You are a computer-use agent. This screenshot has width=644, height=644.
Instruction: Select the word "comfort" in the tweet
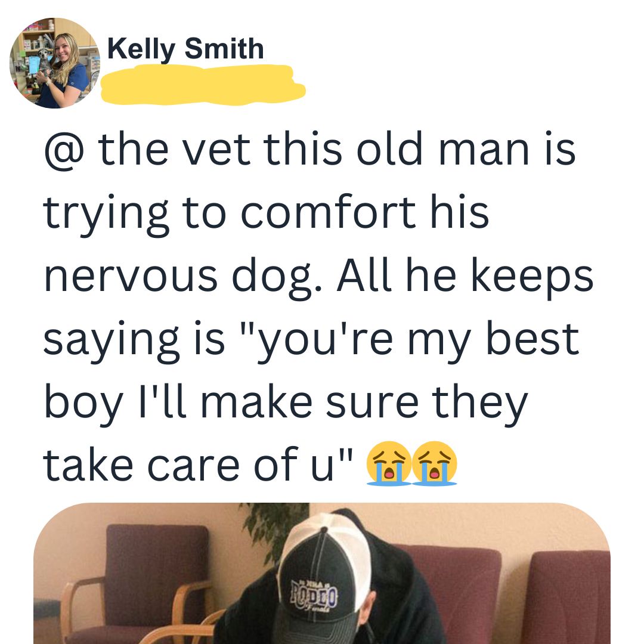[328, 212]
